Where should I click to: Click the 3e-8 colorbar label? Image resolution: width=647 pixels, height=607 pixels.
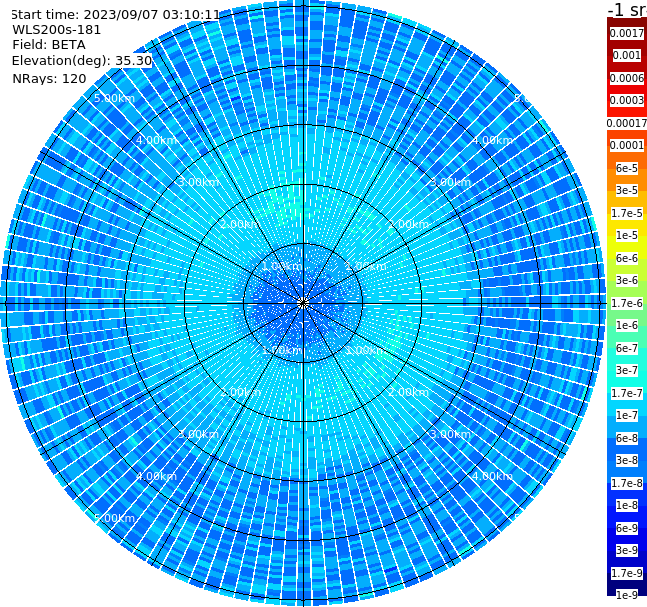[x=627, y=460]
